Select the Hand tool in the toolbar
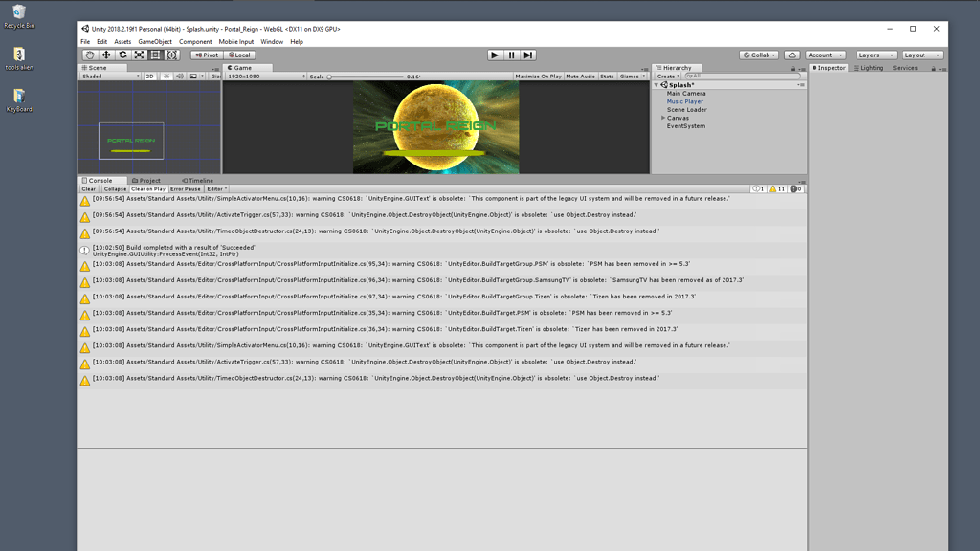The height and width of the screenshot is (551, 980). 90,55
